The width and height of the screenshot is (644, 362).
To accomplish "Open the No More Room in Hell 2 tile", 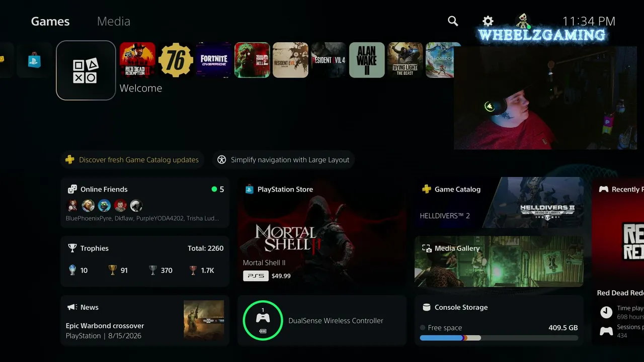I will tap(252, 60).
